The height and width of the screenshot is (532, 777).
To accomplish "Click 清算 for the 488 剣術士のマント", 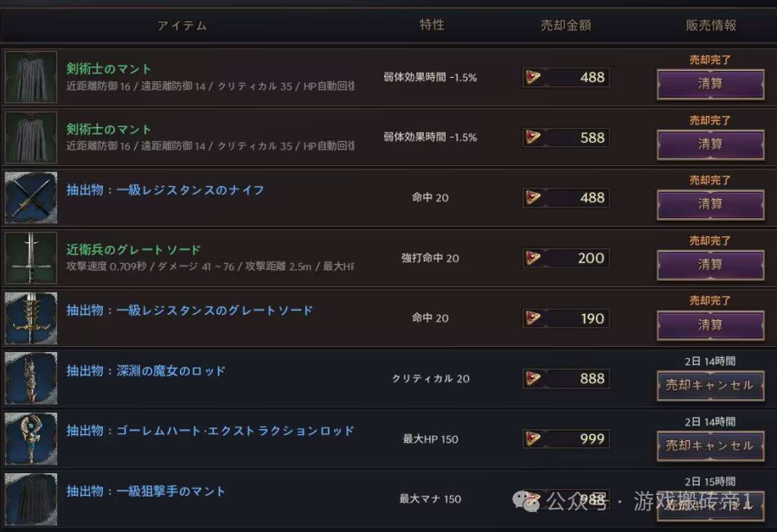I will 710,84.
